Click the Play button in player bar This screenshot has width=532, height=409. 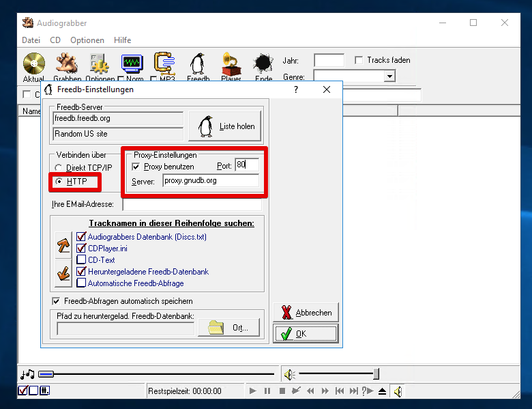[x=253, y=391]
